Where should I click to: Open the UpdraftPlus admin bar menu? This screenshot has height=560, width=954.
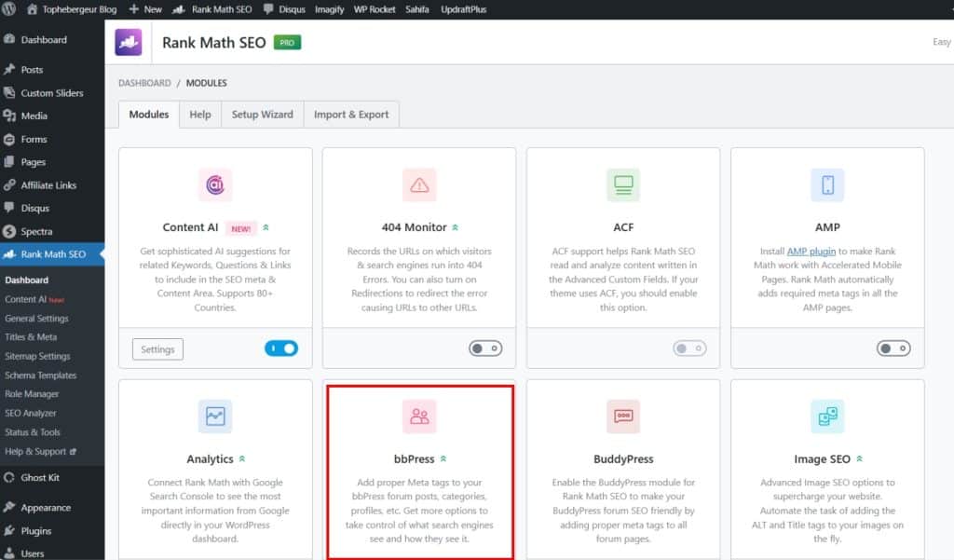tap(464, 9)
